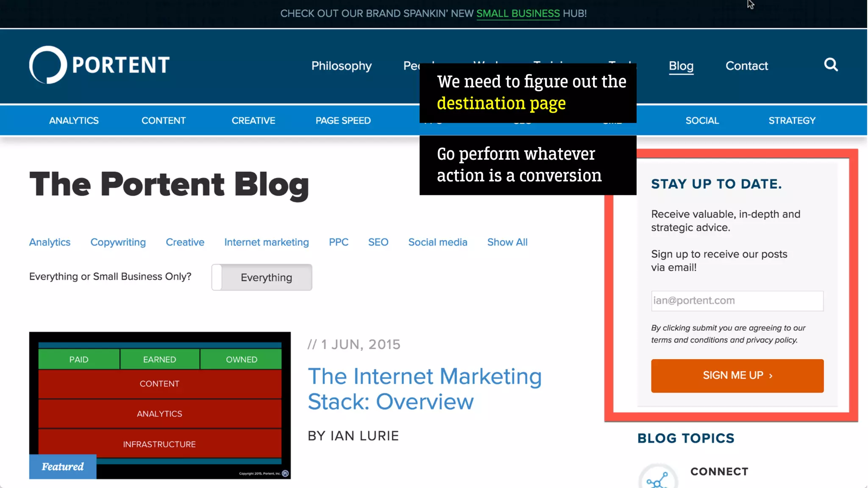Open the Contact nav item
This screenshot has height=488, width=868.
[x=746, y=66]
